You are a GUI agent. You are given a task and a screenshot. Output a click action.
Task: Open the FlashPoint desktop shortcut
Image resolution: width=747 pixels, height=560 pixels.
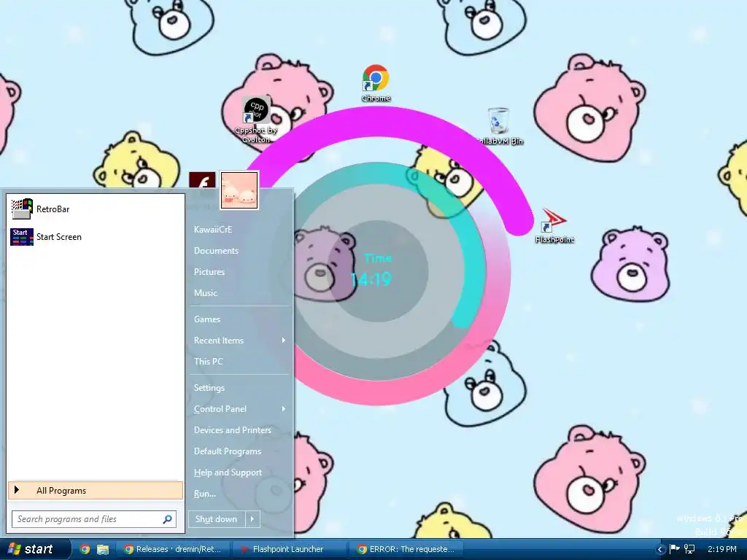[554, 226]
